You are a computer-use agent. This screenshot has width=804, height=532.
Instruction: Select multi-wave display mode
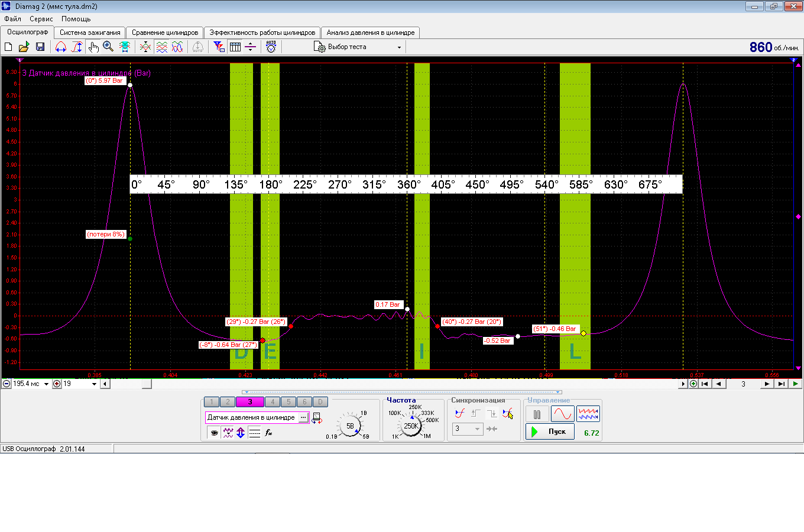(x=588, y=414)
